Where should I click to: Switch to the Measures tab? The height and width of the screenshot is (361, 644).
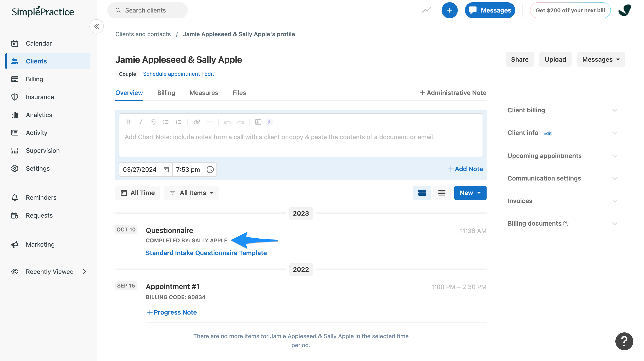[204, 93]
